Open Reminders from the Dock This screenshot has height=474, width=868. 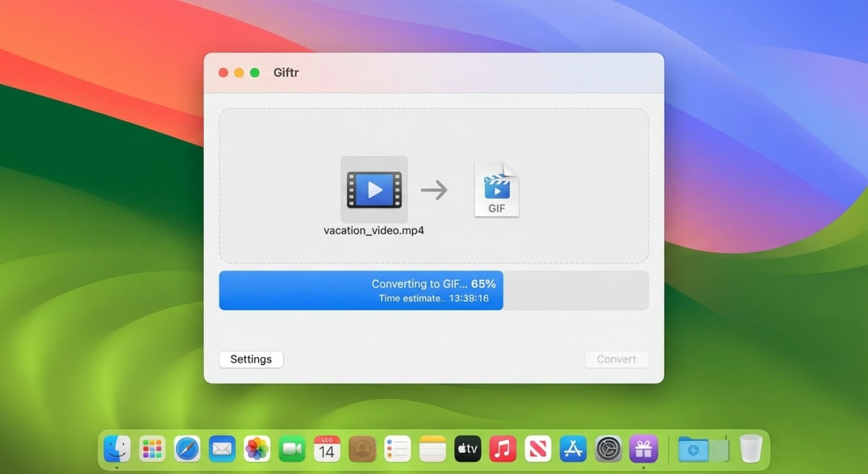396,449
